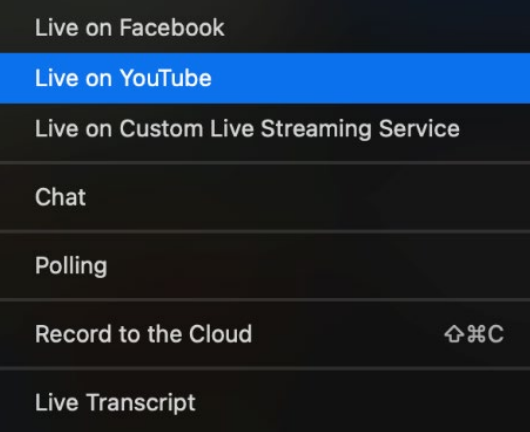Select the first streaming option, Facebook
This screenshot has width=530, height=432.
[x=265, y=27]
